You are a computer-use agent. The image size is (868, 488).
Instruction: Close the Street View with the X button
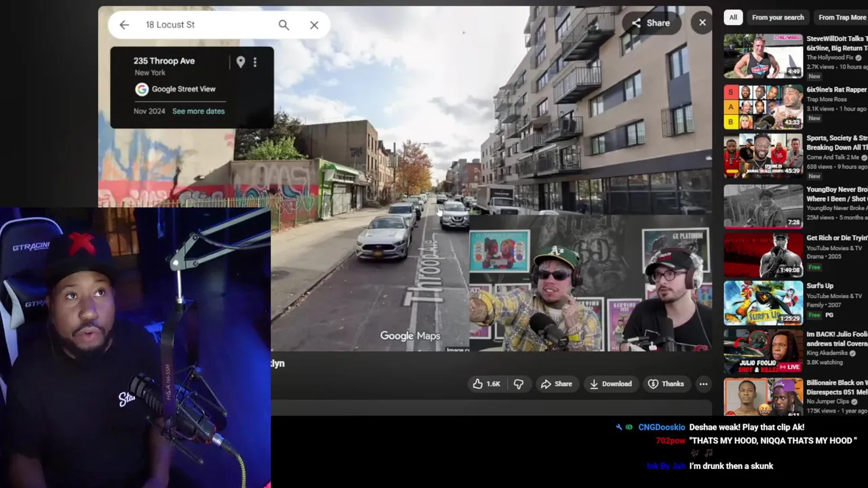(703, 22)
